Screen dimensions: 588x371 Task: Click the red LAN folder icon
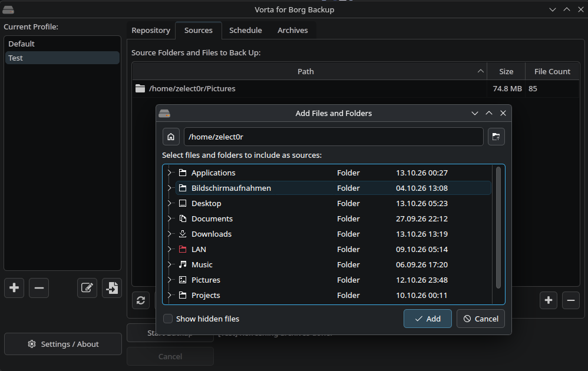click(x=183, y=250)
